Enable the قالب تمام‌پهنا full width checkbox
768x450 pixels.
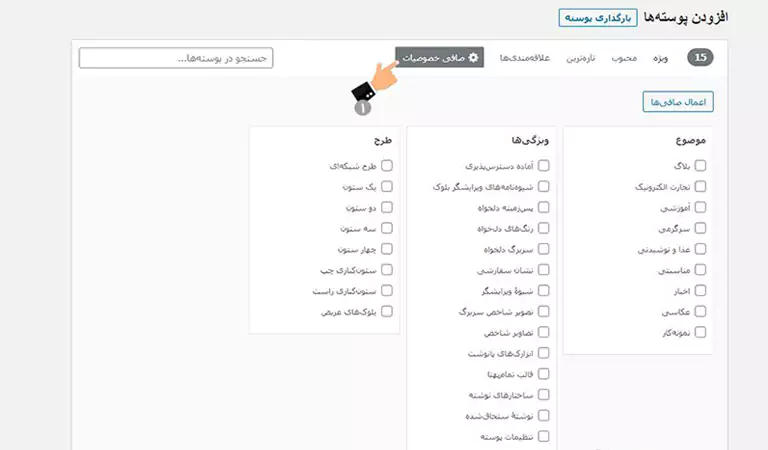544,374
